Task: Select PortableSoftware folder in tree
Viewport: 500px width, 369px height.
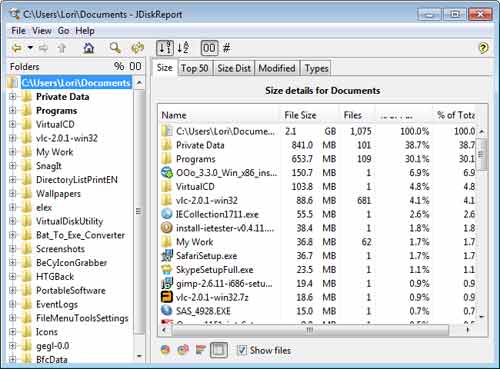Action: (71, 290)
